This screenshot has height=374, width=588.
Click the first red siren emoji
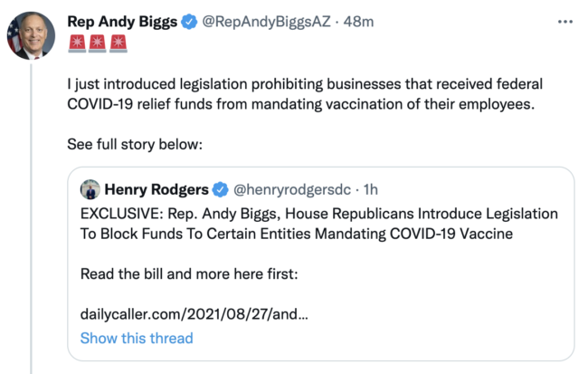point(78,43)
